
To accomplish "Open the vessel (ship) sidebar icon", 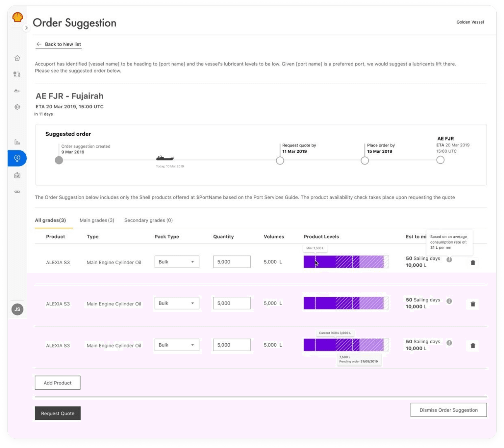I will 17,91.
